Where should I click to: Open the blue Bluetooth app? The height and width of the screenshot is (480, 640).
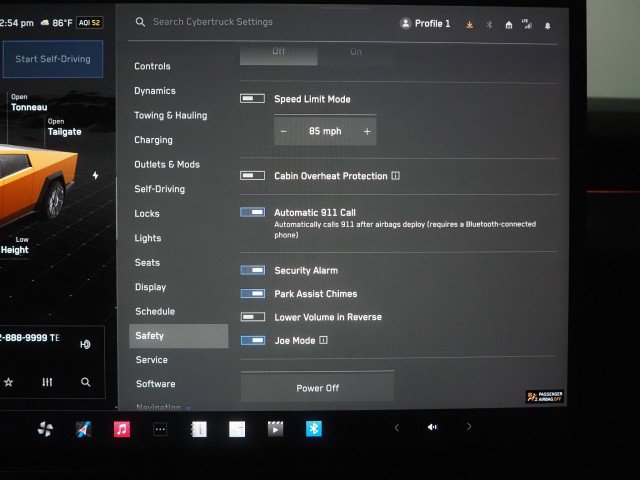[314, 429]
